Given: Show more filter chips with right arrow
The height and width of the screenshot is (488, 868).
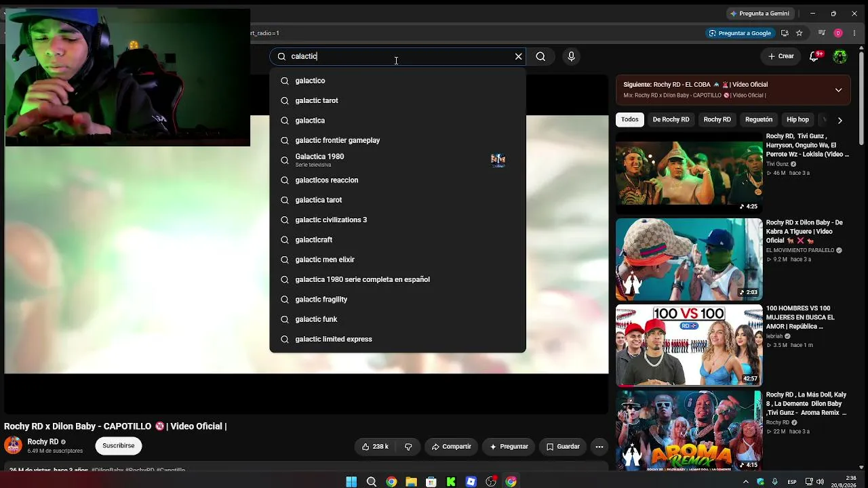Looking at the screenshot, I should [x=840, y=120].
